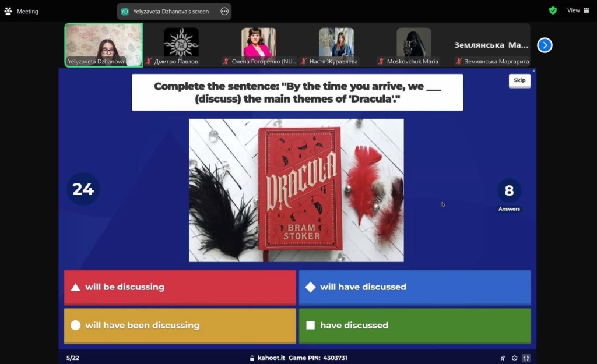This screenshot has height=364, width=597.
Task: Show next participants with blue arrow
Action: (x=545, y=45)
